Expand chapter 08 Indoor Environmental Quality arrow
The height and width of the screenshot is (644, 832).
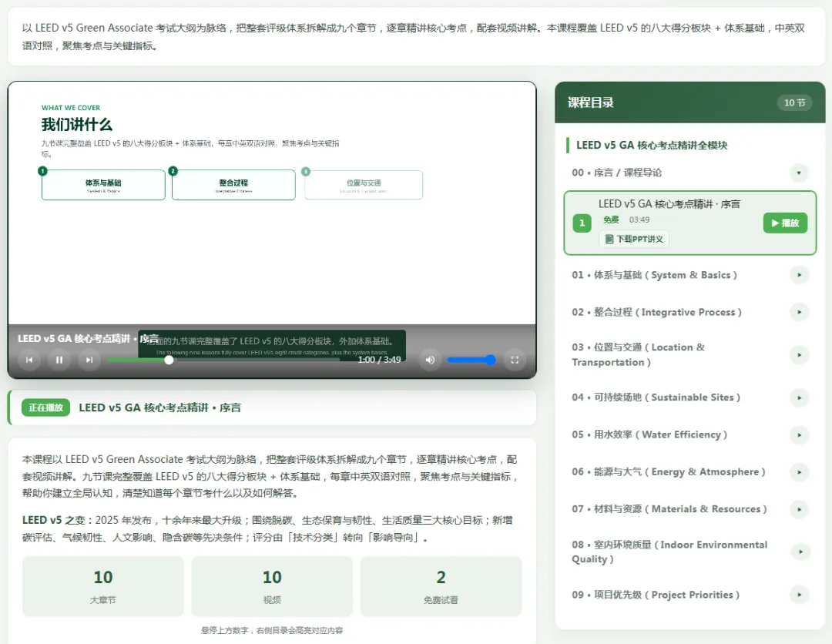pyautogui.click(x=799, y=552)
